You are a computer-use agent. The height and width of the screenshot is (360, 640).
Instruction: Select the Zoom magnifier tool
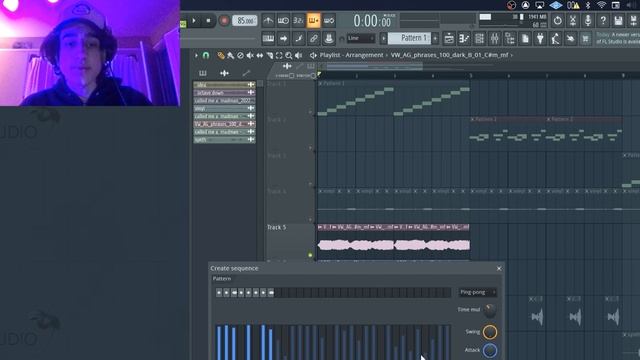point(289,55)
